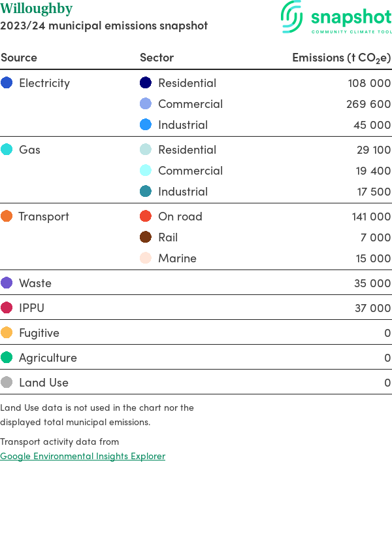Click the pale Marine sector swatch
Screen dimensions: 392x556
coord(146,258)
